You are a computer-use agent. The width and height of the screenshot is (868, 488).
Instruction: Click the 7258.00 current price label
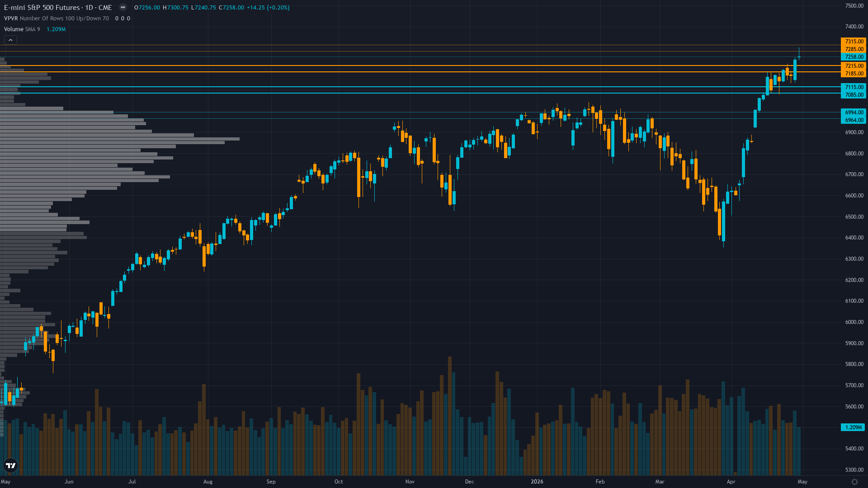point(854,57)
